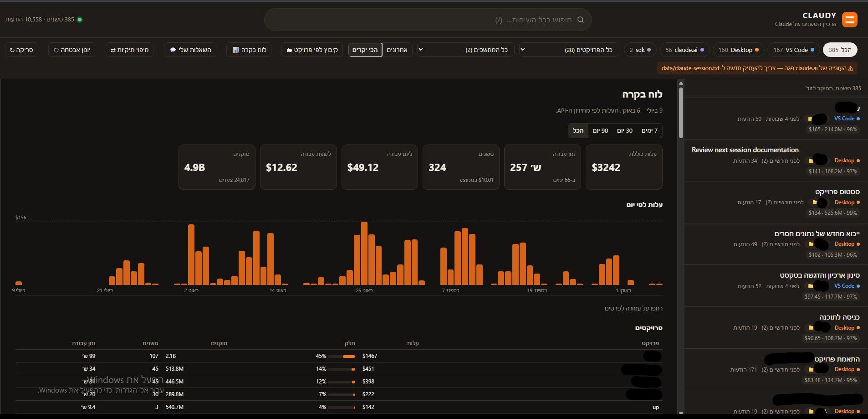Screen dimensions: 868x419
Task: Click the tallest bar near 26 August
Action: coord(364,253)
